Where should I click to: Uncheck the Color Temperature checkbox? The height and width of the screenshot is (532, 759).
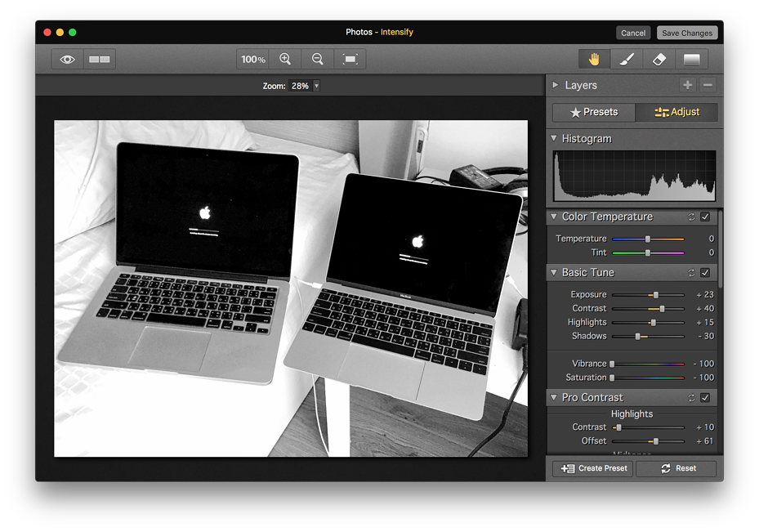click(x=705, y=217)
